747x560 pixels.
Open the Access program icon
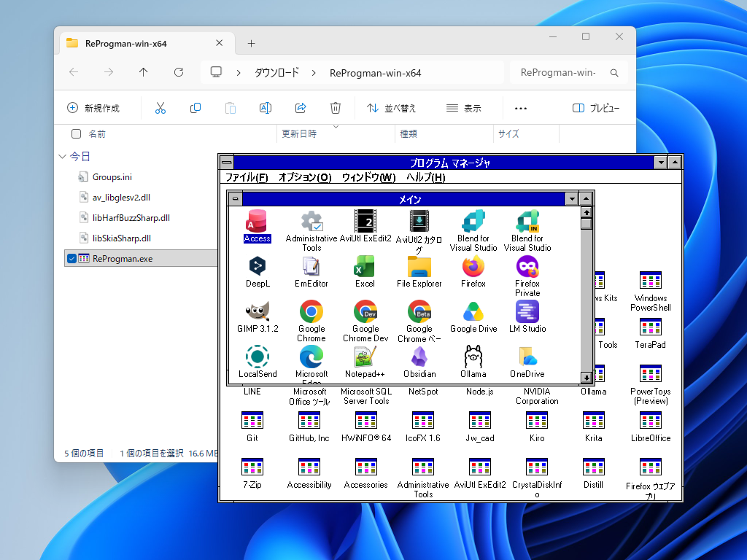258,227
